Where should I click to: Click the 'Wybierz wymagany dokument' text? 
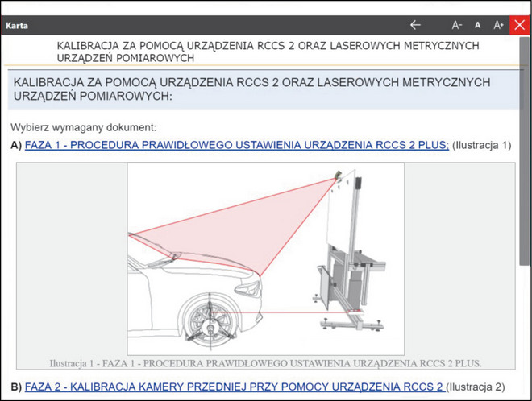83,127
